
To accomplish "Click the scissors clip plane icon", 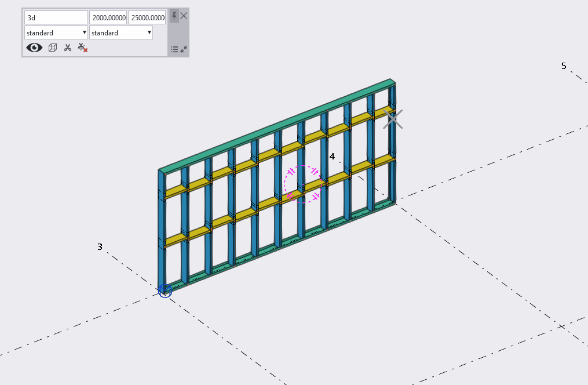I will pyautogui.click(x=68, y=48).
